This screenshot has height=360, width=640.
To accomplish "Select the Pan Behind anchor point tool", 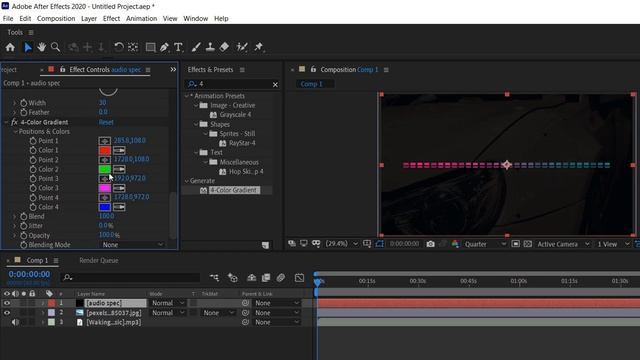I will [133, 47].
